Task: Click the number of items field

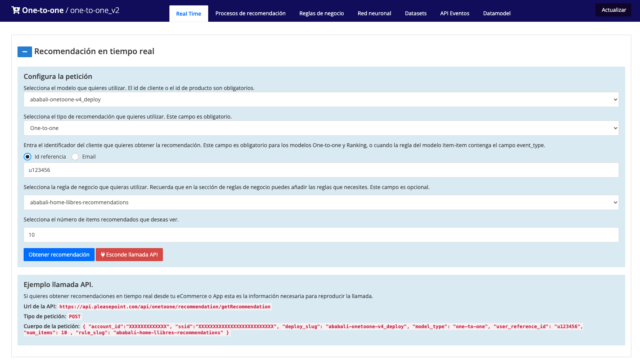Action: click(321, 235)
